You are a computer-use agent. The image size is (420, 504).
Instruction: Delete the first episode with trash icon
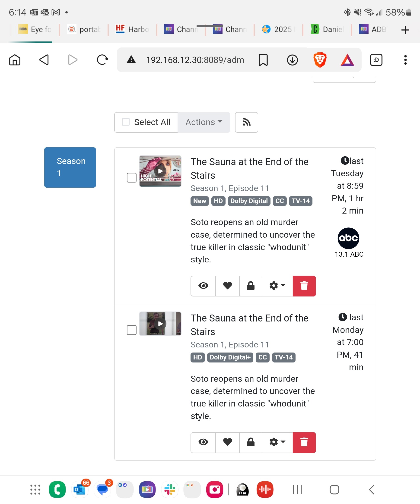[x=304, y=286]
